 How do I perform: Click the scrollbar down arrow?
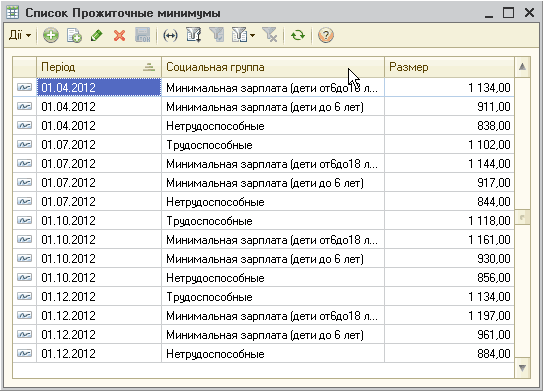point(522,367)
